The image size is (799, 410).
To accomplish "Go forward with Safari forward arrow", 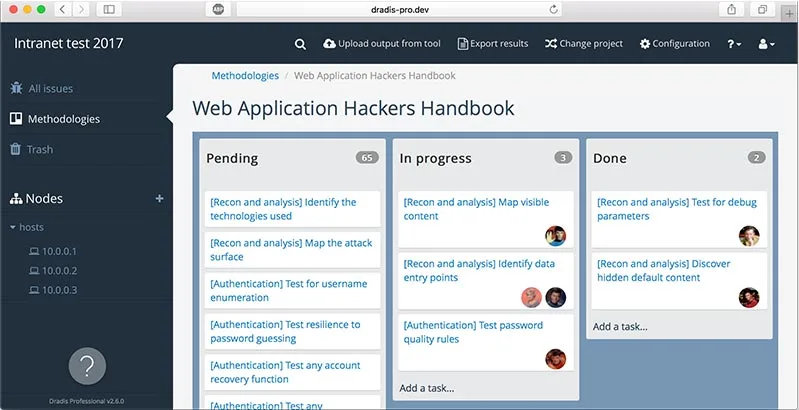I will 81,10.
